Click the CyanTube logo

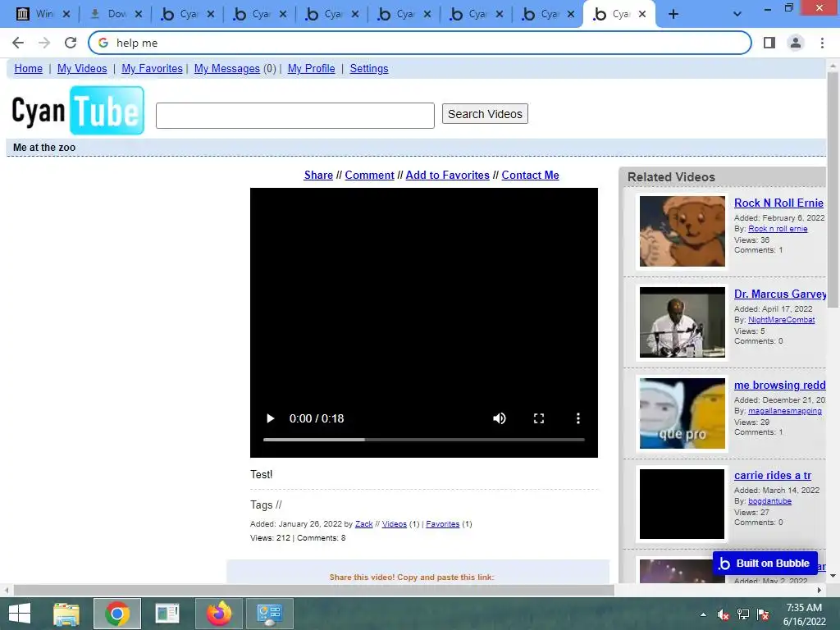click(78, 111)
